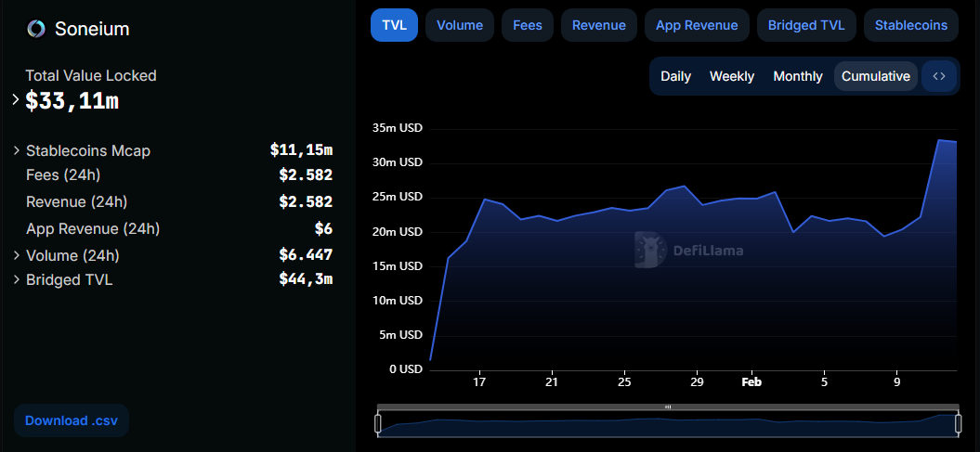Click the 17 date label on x-axis
This screenshot has width=980, height=452.
[479, 382]
